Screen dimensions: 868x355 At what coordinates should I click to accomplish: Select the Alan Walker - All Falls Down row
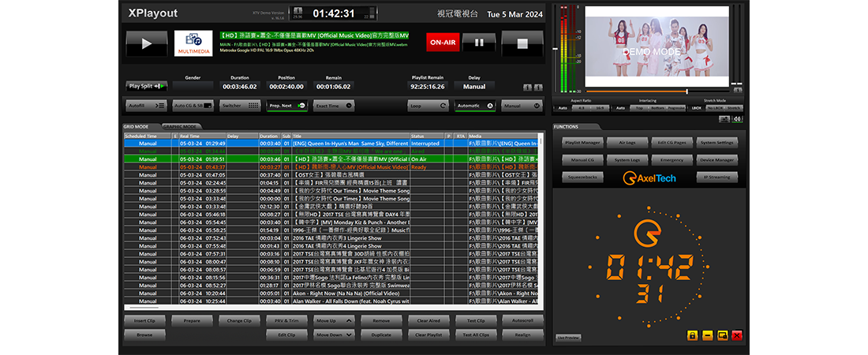pos(331,301)
